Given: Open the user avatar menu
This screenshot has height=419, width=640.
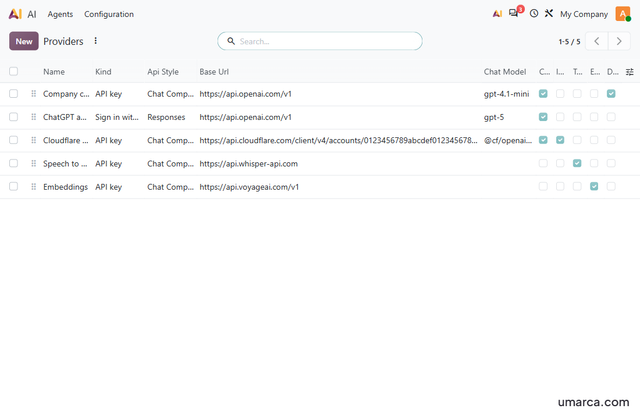Looking at the screenshot, I should click(623, 14).
